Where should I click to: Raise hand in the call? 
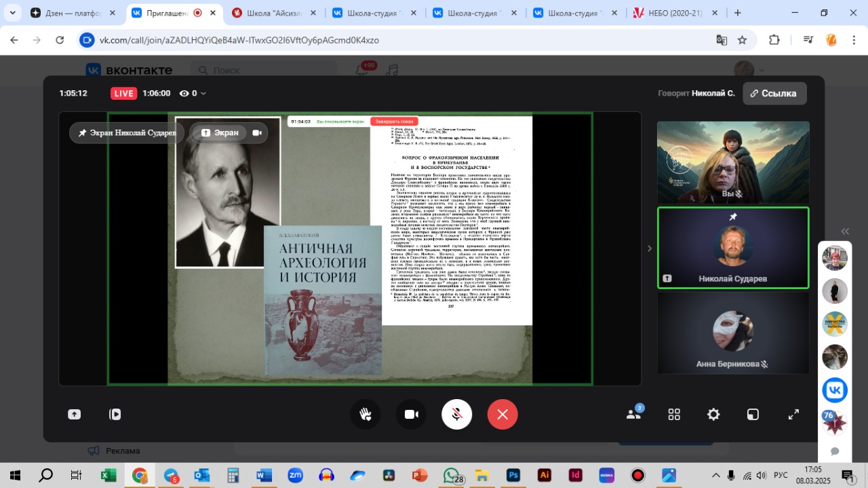365,414
